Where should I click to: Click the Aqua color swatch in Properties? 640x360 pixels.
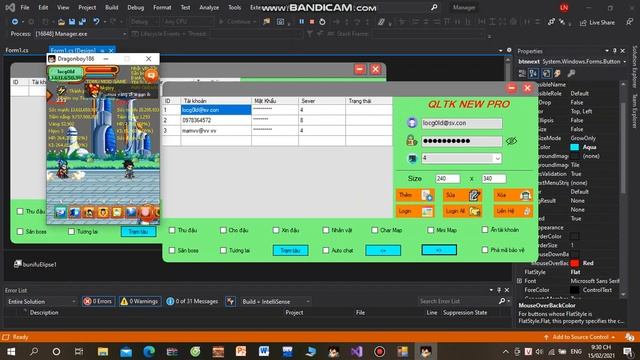(x=574, y=147)
